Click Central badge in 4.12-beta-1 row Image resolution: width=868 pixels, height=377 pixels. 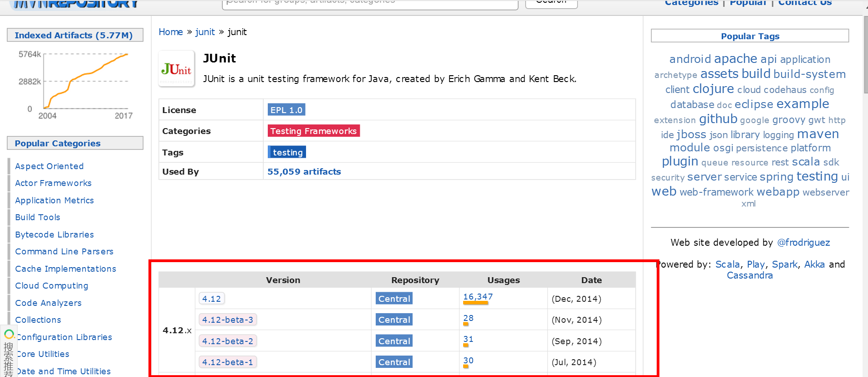[x=394, y=362]
